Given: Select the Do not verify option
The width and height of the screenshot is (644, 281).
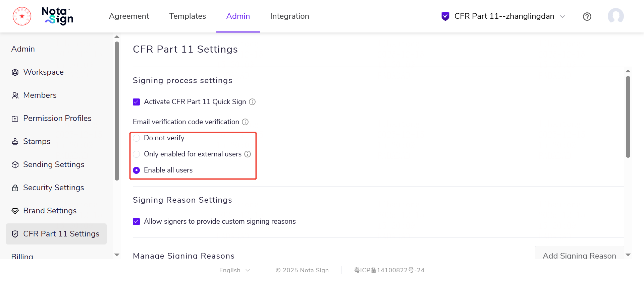Looking at the screenshot, I should (x=137, y=138).
